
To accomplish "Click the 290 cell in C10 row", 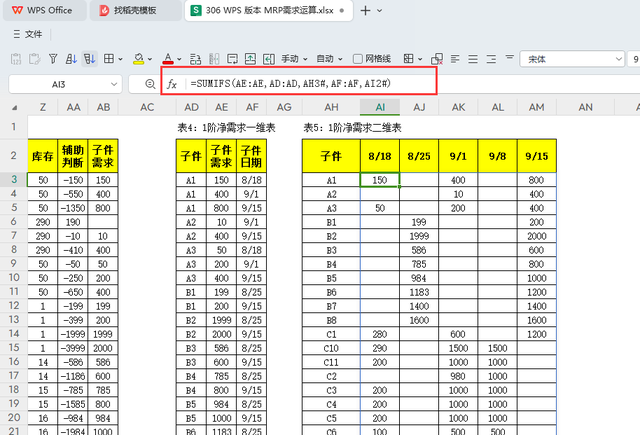I will pos(380,348).
